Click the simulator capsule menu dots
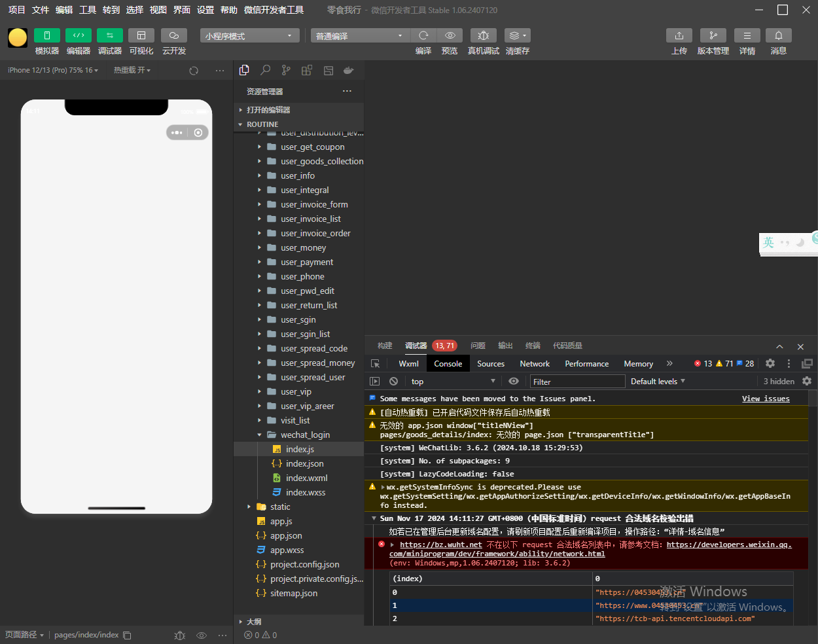 pos(177,133)
